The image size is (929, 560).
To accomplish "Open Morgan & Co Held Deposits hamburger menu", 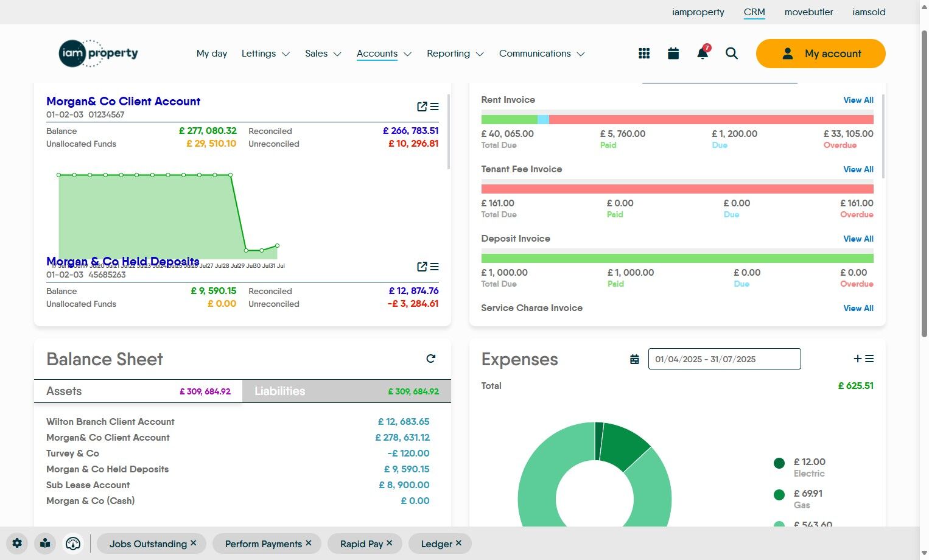I will coord(435,267).
